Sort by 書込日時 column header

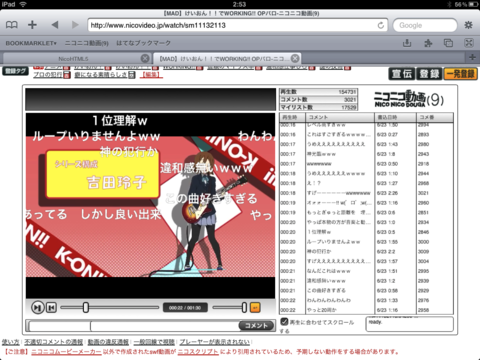[x=395, y=117]
